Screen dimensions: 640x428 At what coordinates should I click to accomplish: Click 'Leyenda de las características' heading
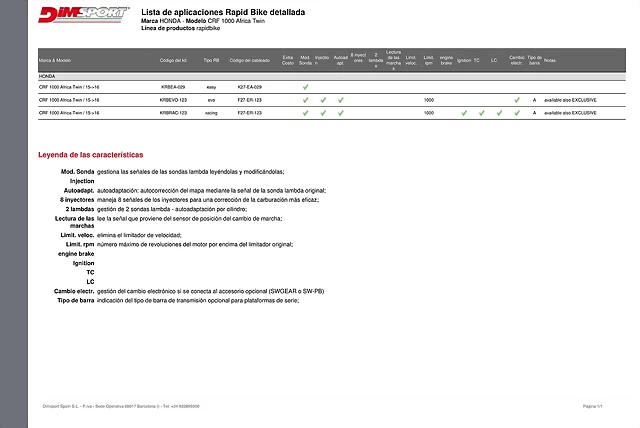point(91,155)
